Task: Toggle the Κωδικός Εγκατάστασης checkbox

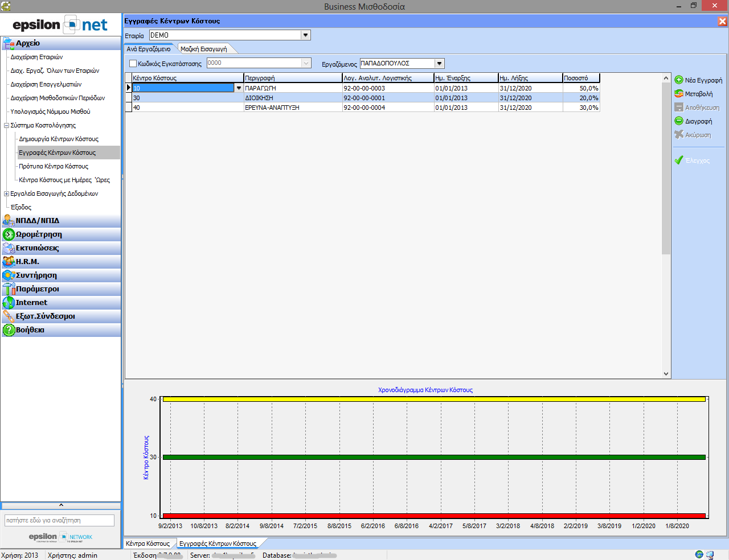Action: click(x=133, y=64)
